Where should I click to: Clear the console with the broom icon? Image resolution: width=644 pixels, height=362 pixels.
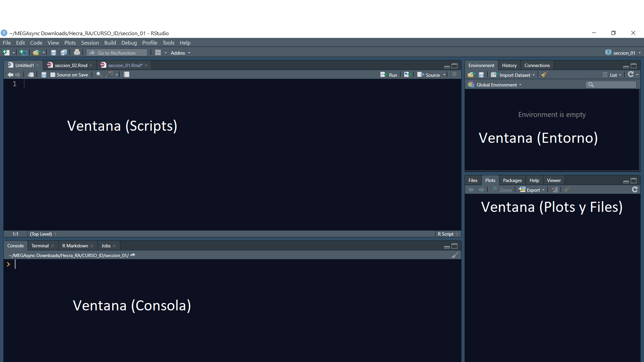pos(454,255)
